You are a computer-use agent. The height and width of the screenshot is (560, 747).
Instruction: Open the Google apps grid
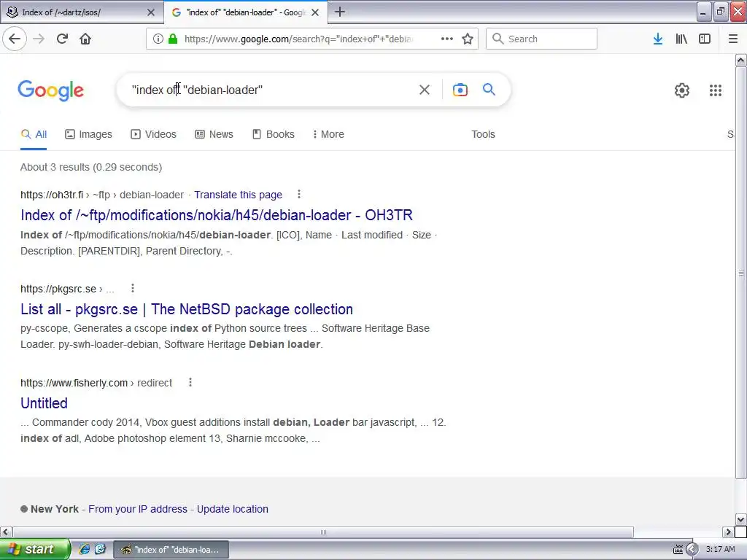coord(715,90)
